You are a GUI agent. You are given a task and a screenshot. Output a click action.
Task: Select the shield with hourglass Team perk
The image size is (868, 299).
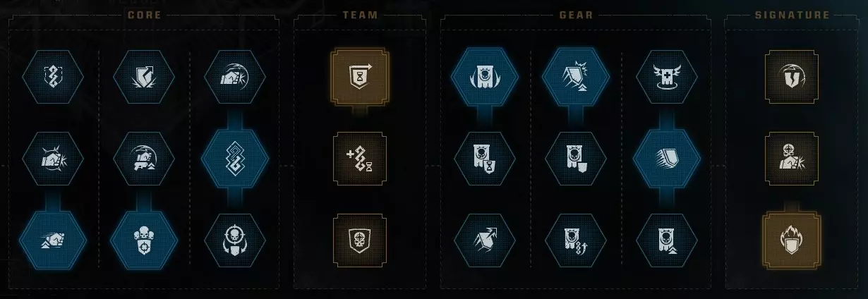pos(360,76)
